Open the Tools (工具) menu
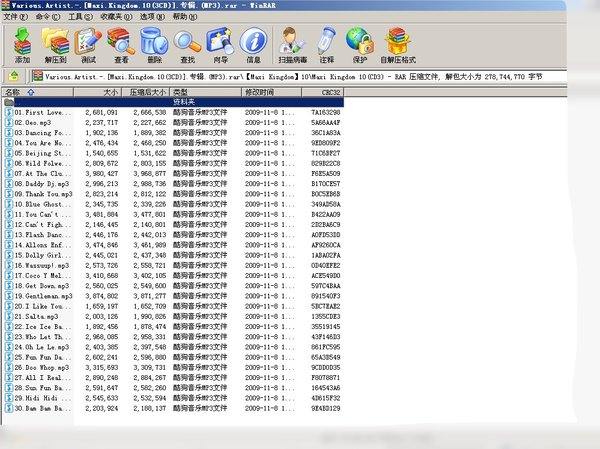Screen dimensions: 600x449 (x=80, y=17)
